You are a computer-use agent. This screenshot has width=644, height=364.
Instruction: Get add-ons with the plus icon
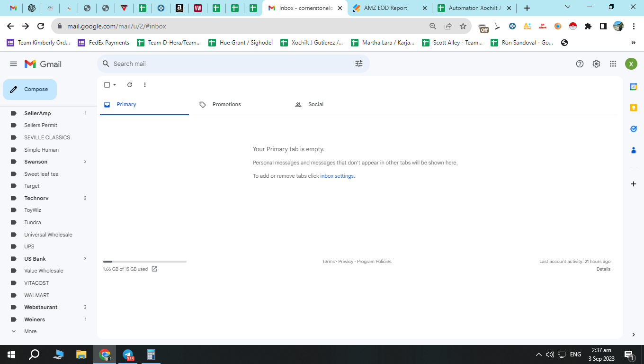pos(634,184)
